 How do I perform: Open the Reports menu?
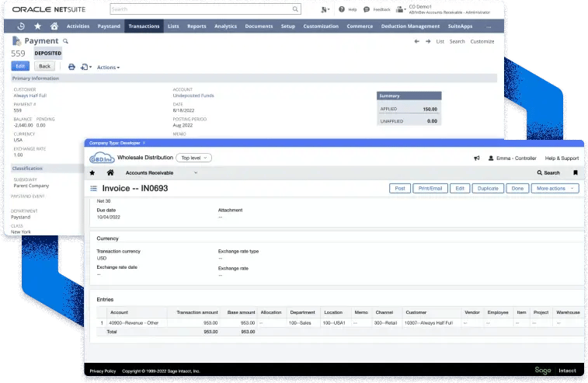197,26
